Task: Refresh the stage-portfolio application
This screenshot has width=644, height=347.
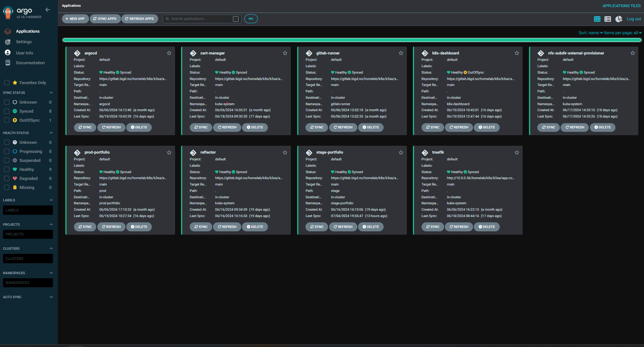Action: [343, 227]
